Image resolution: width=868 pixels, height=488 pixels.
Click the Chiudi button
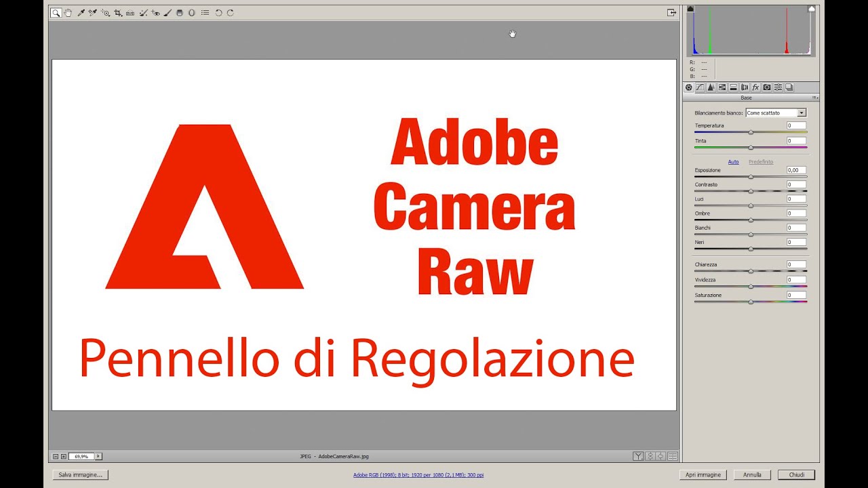[x=797, y=475]
